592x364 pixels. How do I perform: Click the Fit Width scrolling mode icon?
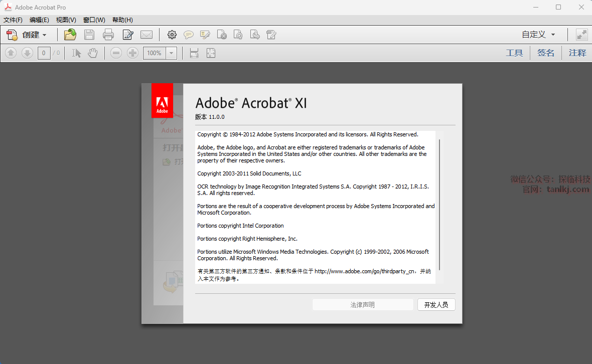194,53
